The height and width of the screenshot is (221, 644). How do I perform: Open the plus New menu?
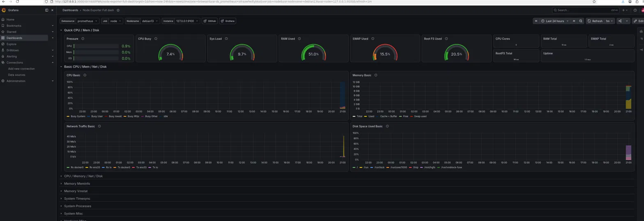(624, 10)
